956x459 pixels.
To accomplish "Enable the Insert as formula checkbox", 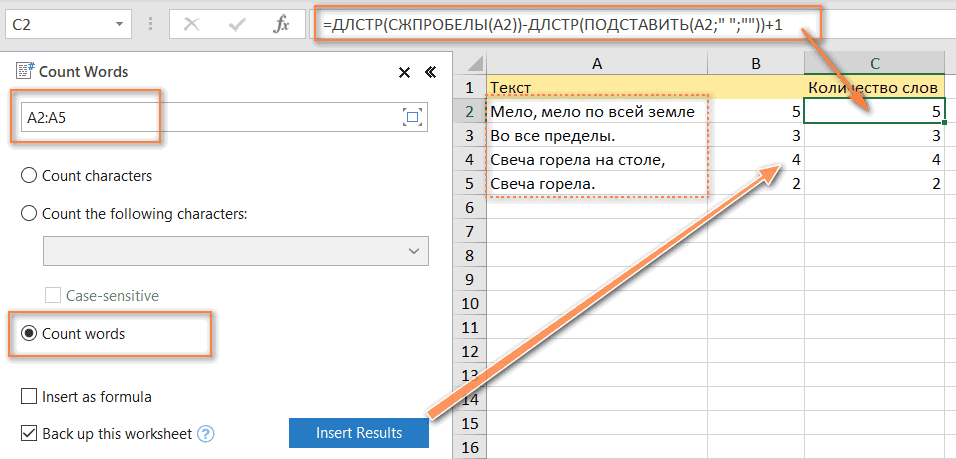I will pyautogui.click(x=29, y=397).
